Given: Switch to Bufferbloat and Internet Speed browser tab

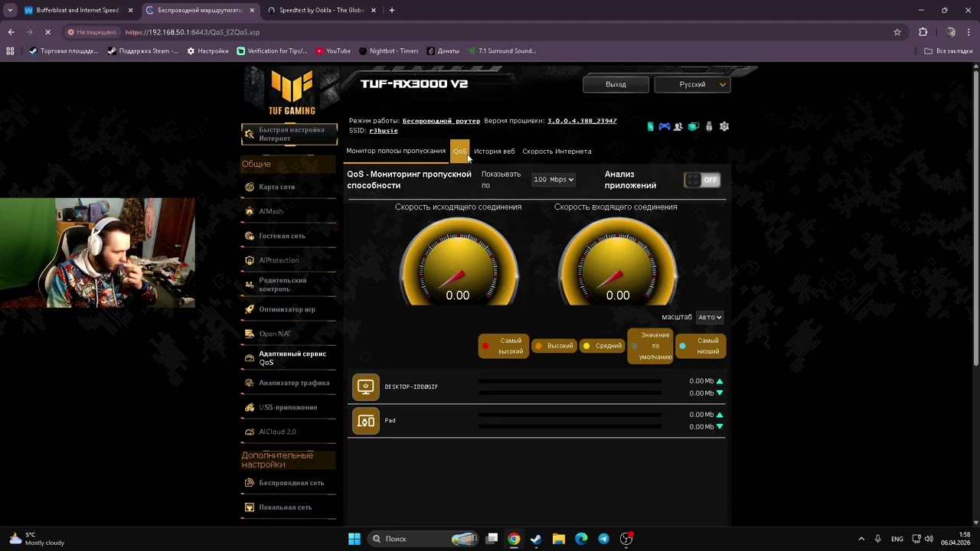Looking at the screenshot, I should click(79, 10).
